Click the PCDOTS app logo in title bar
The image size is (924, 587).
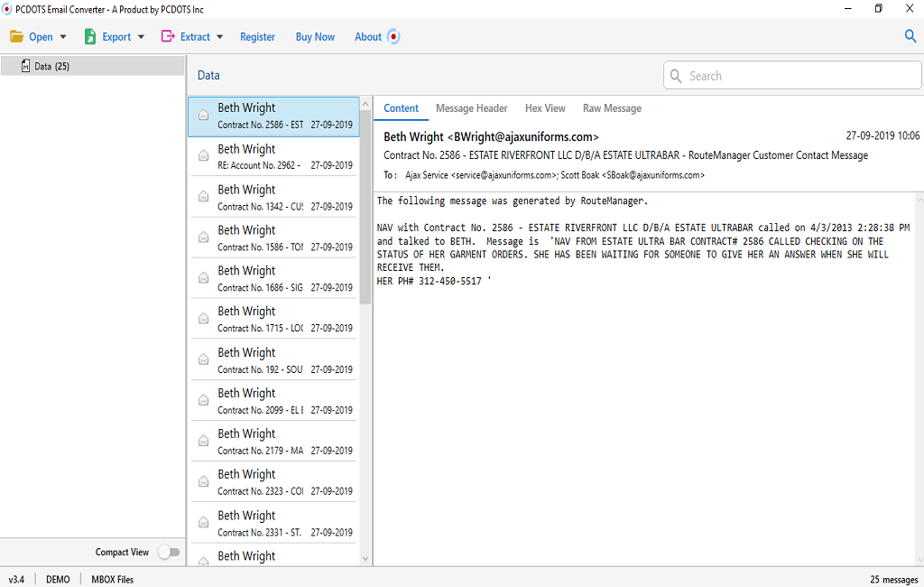[x=7, y=9]
